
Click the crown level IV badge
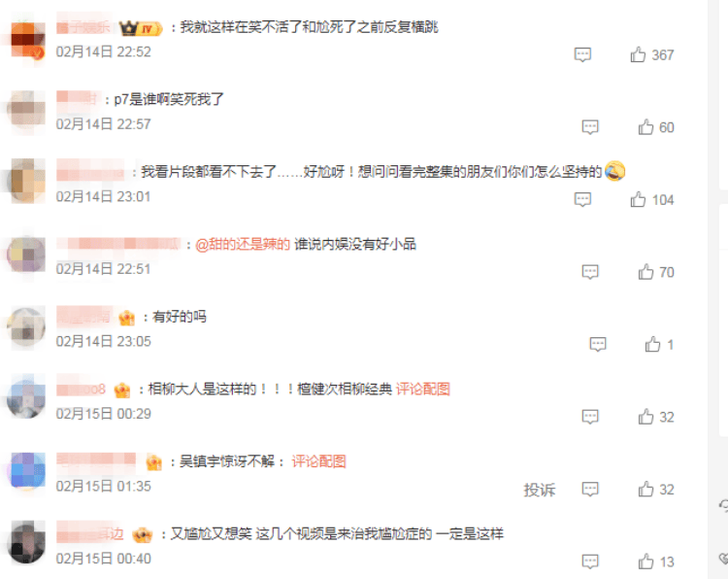coord(141,28)
